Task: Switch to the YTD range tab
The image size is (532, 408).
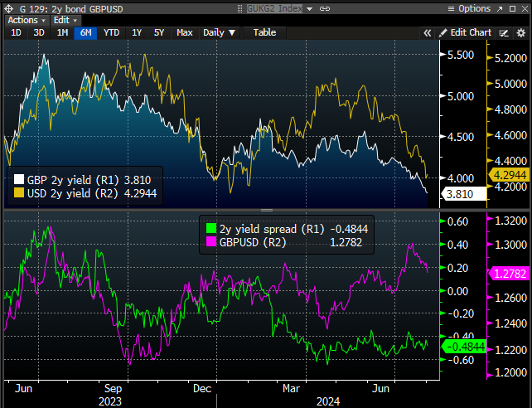Action: click(x=111, y=32)
